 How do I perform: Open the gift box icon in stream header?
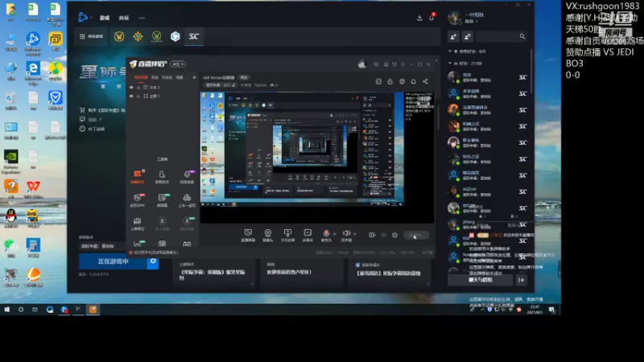point(402,81)
